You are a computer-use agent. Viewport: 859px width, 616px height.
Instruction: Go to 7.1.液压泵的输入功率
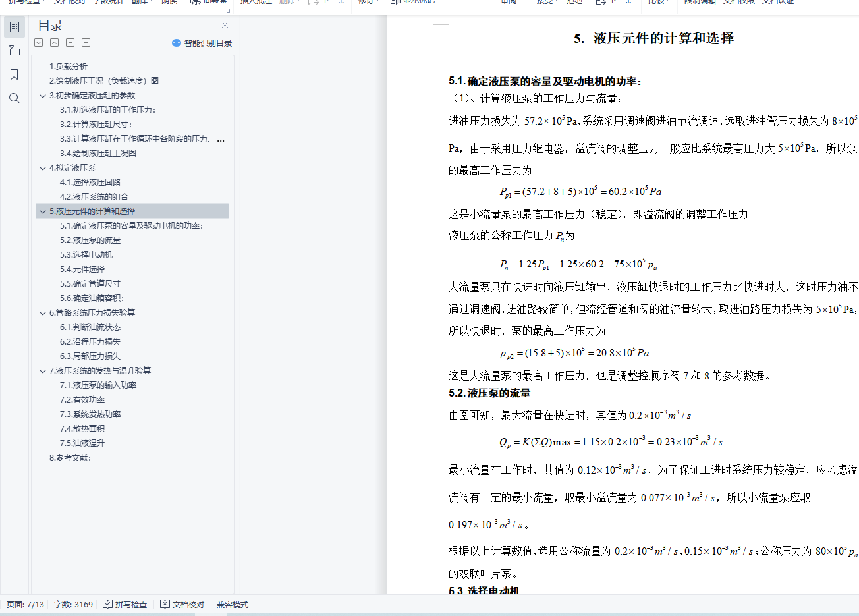tap(98, 385)
